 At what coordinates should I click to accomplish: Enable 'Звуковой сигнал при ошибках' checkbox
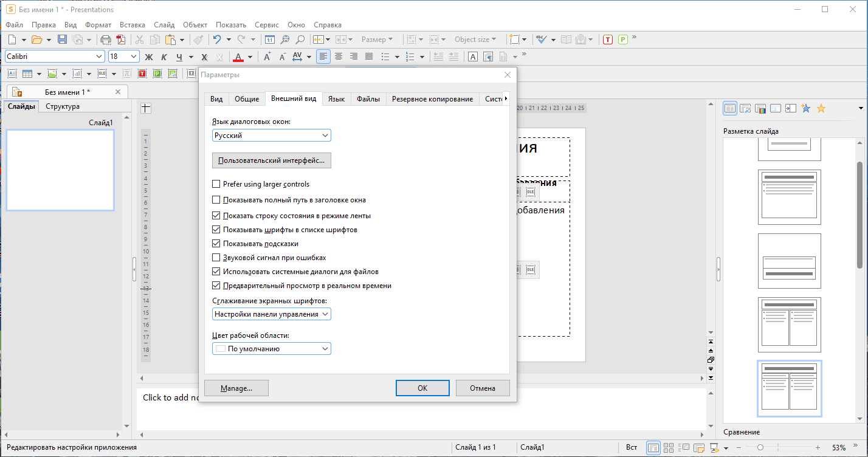[216, 258]
